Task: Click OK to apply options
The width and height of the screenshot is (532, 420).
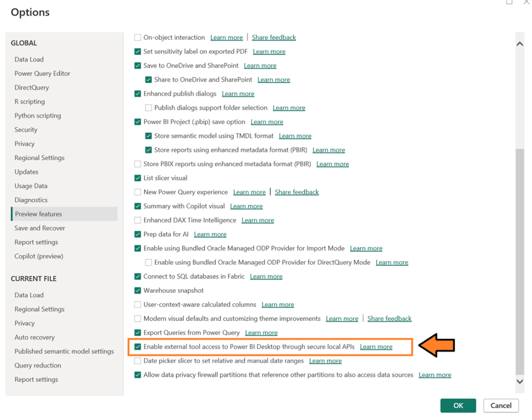Action: (x=458, y=405)
